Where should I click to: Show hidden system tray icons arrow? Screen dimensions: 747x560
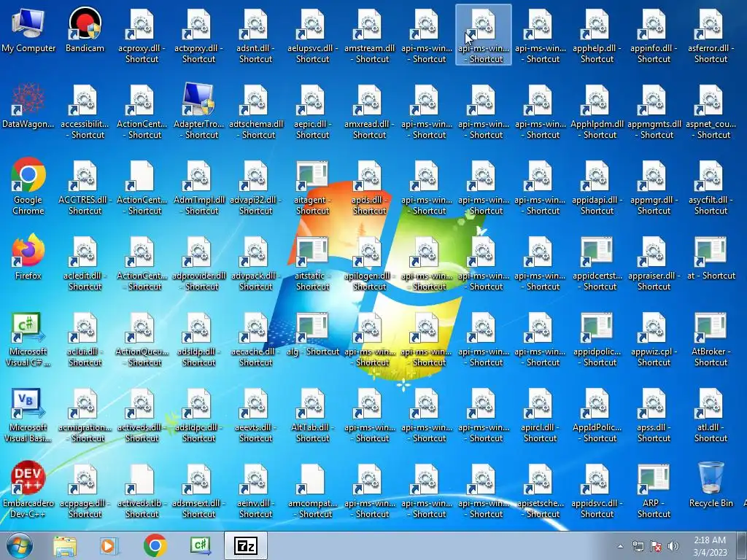(620, 547)
